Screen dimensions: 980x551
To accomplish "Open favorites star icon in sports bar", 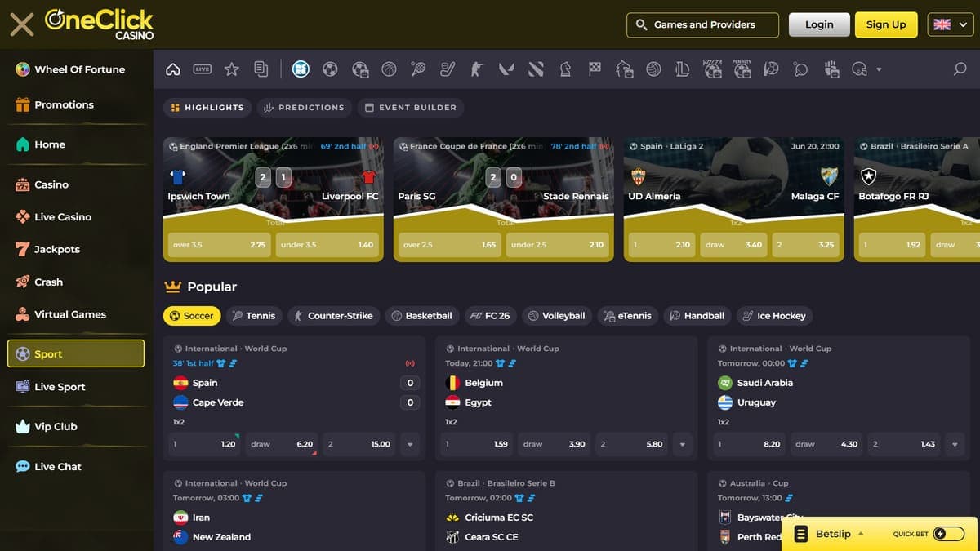I will (232, 69).
